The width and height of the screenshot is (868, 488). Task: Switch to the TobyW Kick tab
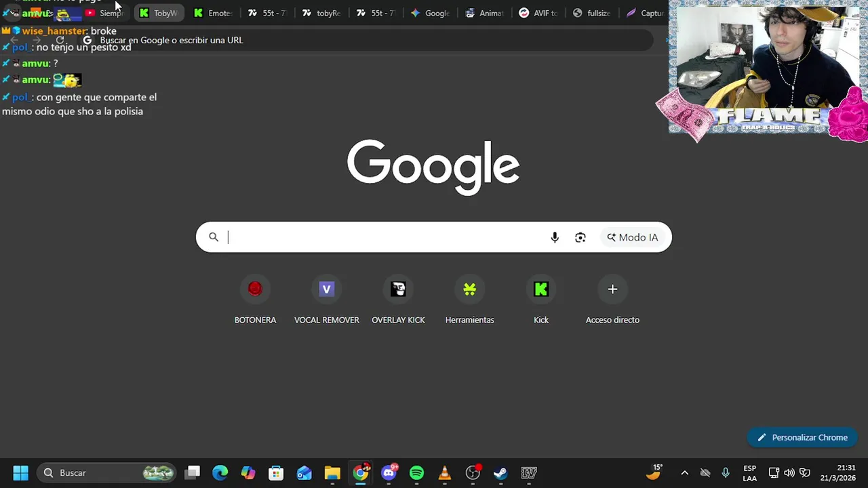[x=159, y=13]
